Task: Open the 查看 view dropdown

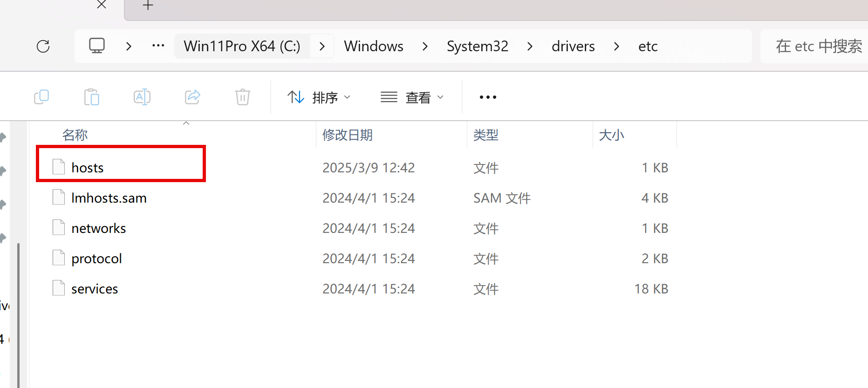Action: pos(412,97)
